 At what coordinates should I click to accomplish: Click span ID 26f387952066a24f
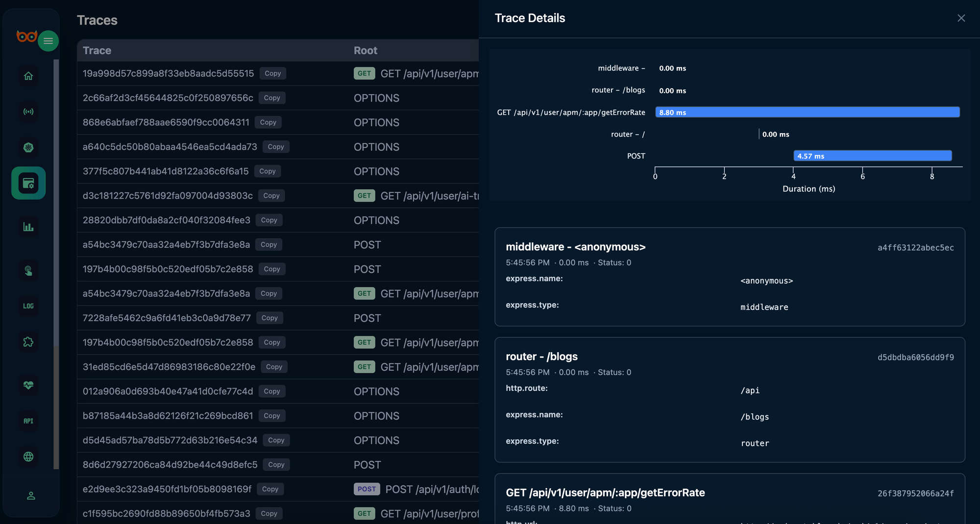click(915, 494)
